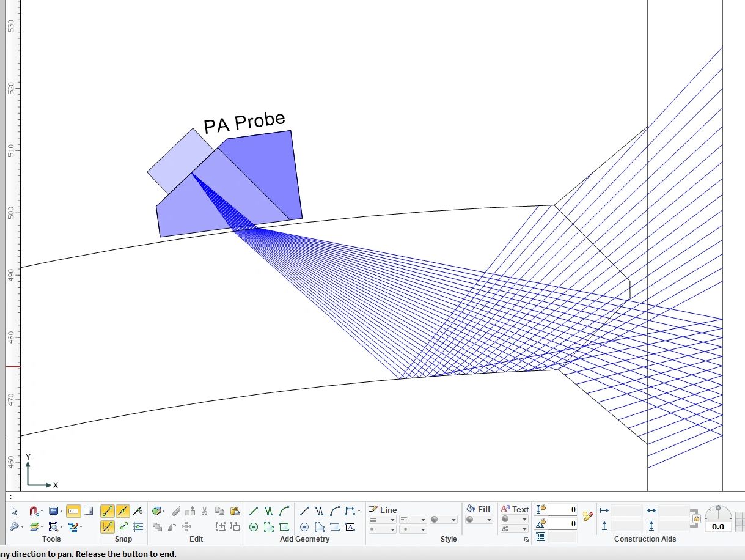Click the scissors cut icon
The width and height of the screenshot is (745, 560).
[204, 511]
